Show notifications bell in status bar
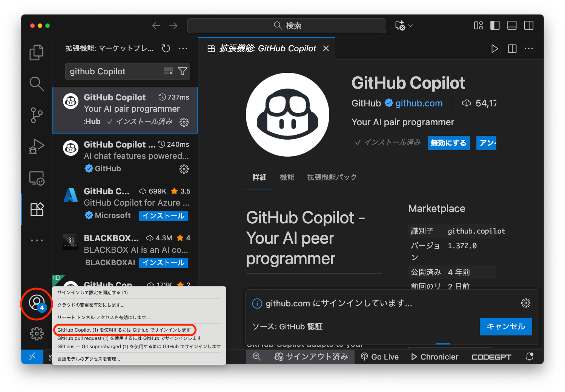The height and width of the screenshot is (392, 565). 530,357
